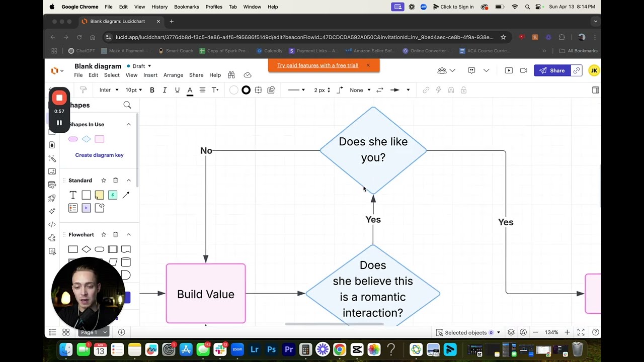
Task: Open the shape style image icon in toolbar
Action: pyautogui.click(x=271, y=90)
